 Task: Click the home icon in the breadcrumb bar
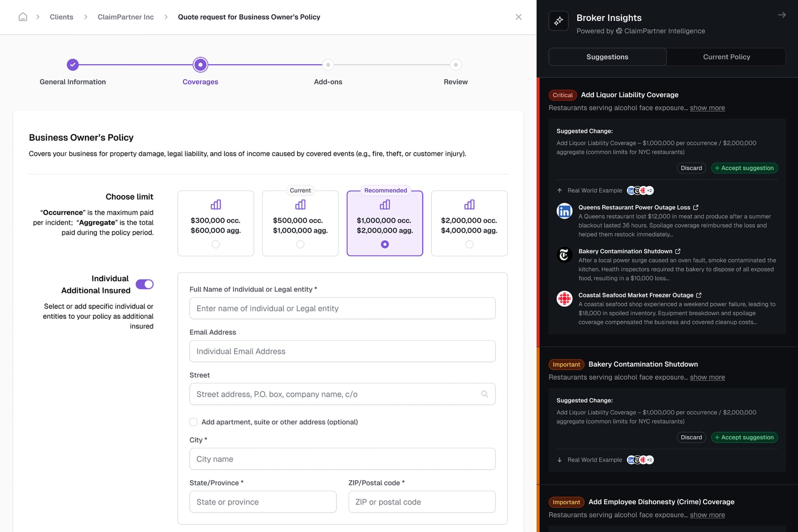pos(23,17)
